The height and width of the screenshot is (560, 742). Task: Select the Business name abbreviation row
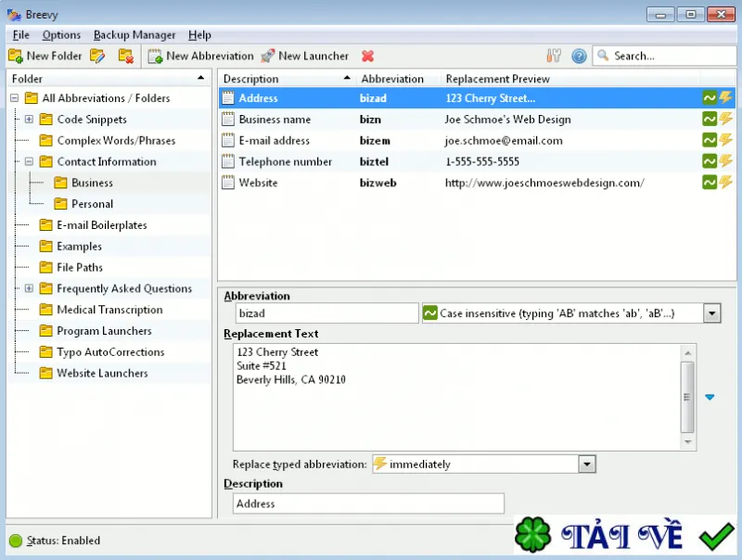(x=477, y=120)
